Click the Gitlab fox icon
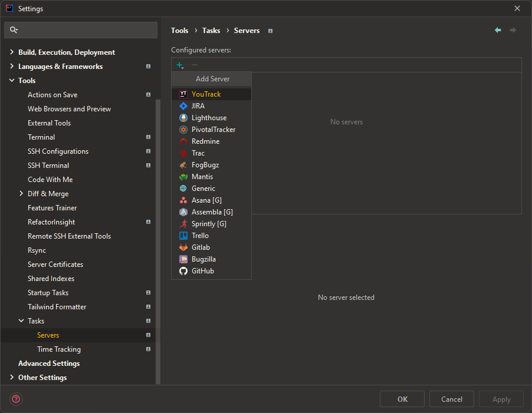 pyautogui.click(x=183, y=247)
